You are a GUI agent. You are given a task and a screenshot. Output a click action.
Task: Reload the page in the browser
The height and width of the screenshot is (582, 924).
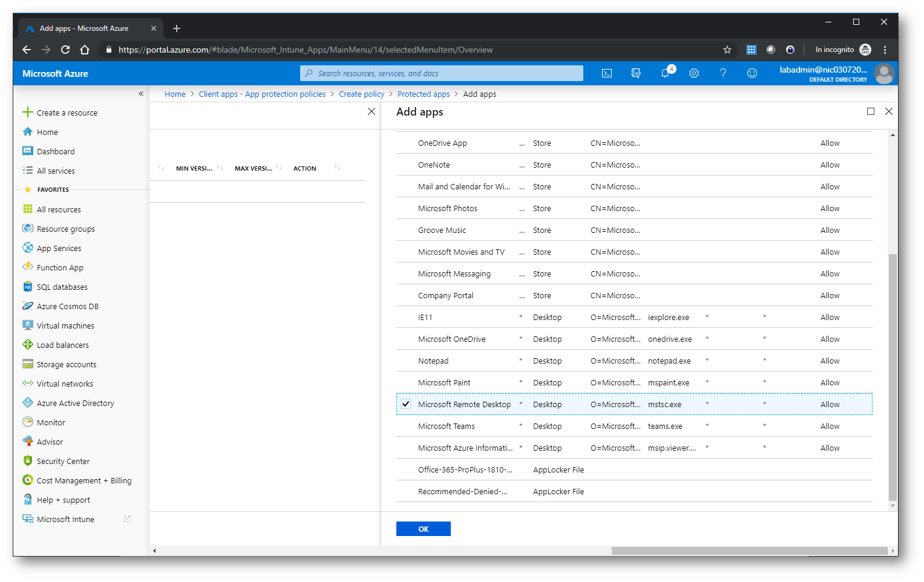pos(65,50)
